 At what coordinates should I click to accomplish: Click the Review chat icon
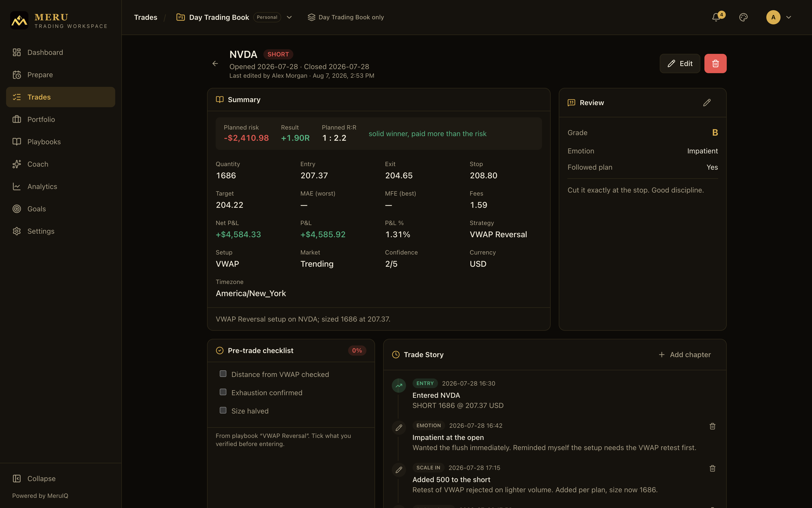(x=571, y=102)
